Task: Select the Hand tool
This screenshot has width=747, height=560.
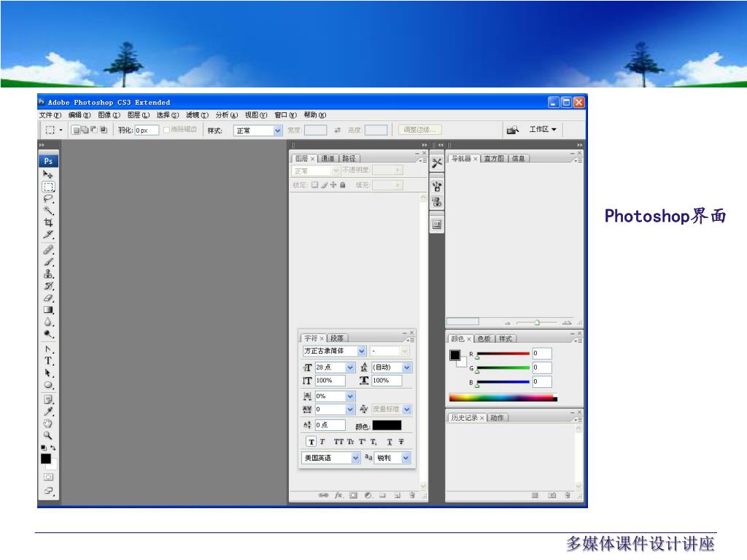Action: (48, 424)
